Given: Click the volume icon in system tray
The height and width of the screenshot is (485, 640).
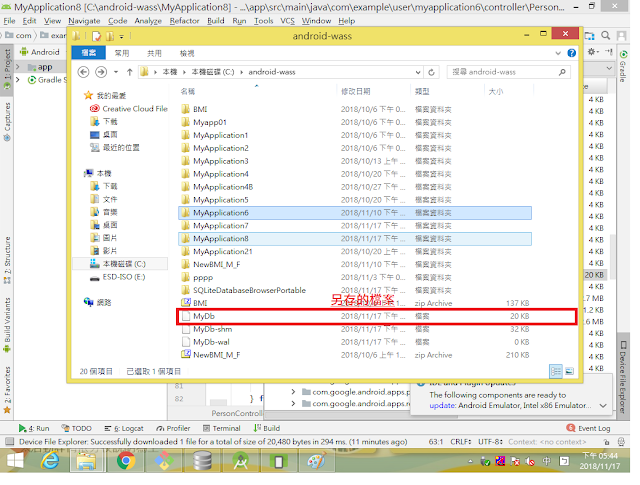Looking at the screenshot, I should (530, 461).
